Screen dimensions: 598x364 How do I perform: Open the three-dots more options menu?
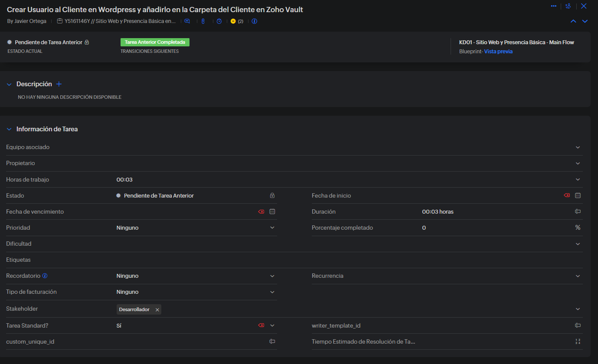point(553,6)
